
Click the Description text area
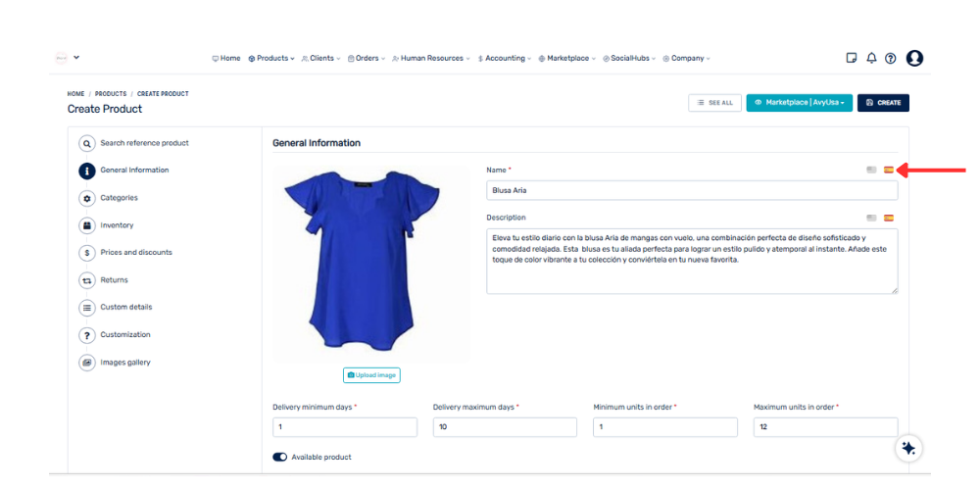(x=692, y=262)
